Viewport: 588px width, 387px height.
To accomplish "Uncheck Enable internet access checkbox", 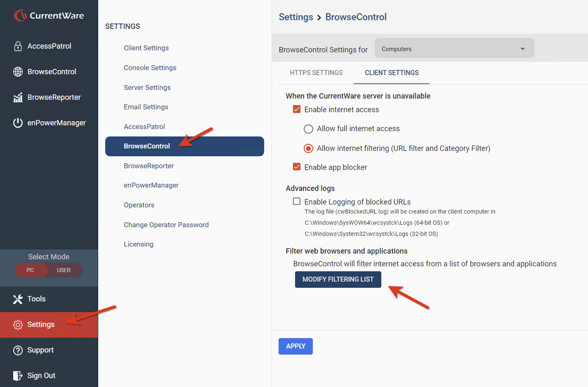I will pos(297,109).
